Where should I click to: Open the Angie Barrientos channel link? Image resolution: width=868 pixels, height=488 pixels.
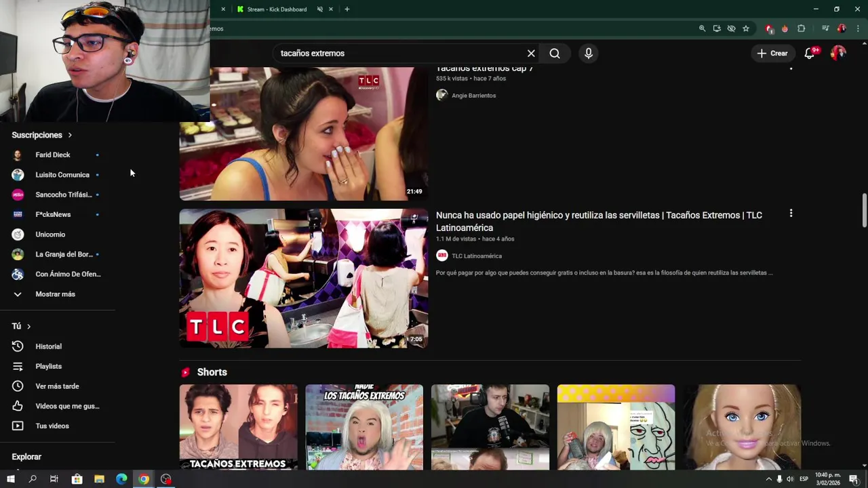coord(473,96)
